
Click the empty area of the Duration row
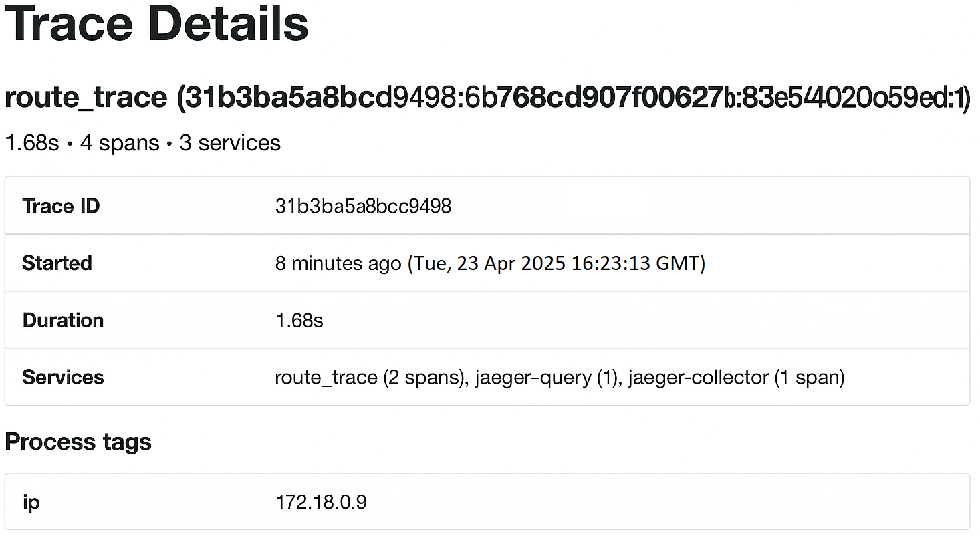pos(635,320)
